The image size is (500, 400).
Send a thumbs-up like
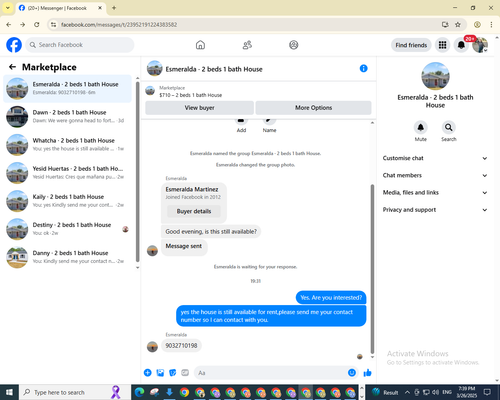367,373
